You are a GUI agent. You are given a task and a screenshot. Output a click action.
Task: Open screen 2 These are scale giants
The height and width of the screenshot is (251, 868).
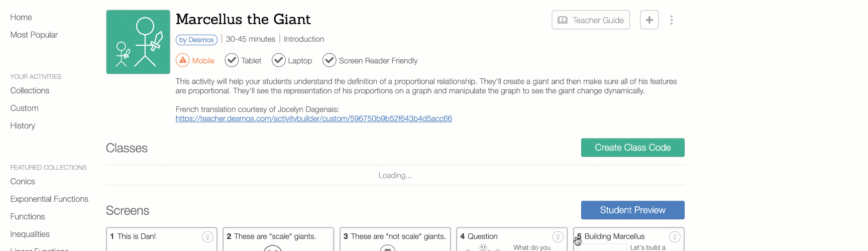coord(278,239)
